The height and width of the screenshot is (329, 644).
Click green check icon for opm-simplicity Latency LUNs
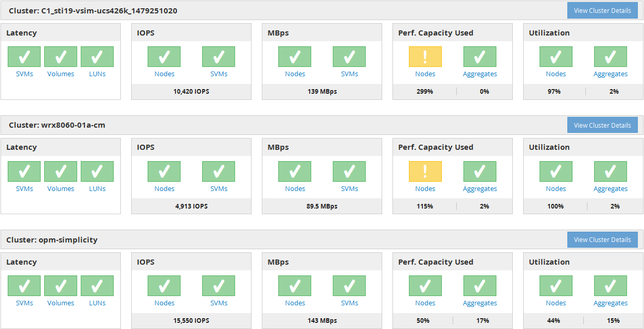(x=97, y=286)
